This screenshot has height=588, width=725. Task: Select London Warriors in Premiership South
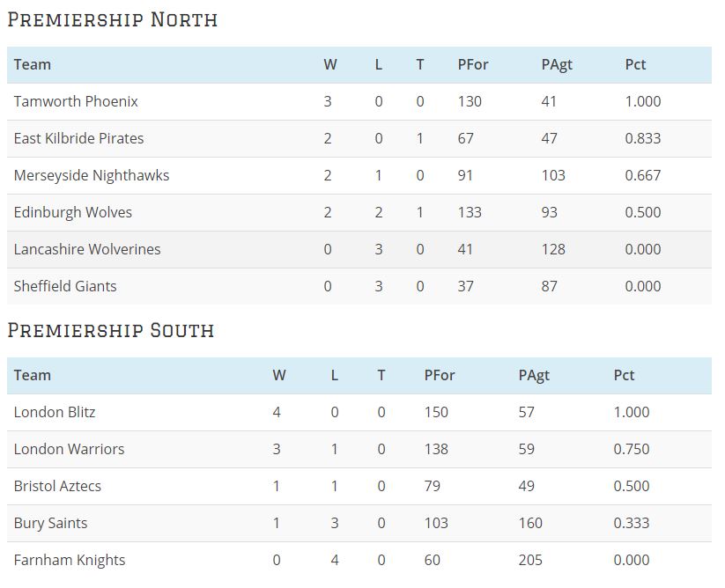pyautogui.click(x=69, y=449)
